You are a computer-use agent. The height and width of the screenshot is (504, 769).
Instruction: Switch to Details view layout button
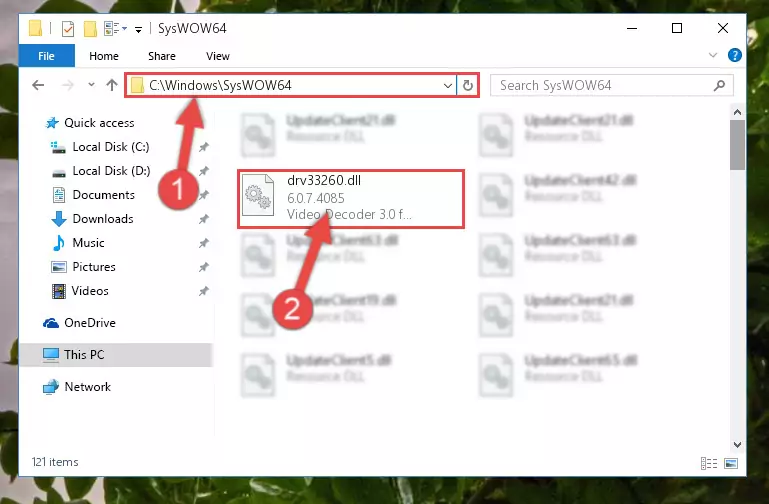pos(709,463)
